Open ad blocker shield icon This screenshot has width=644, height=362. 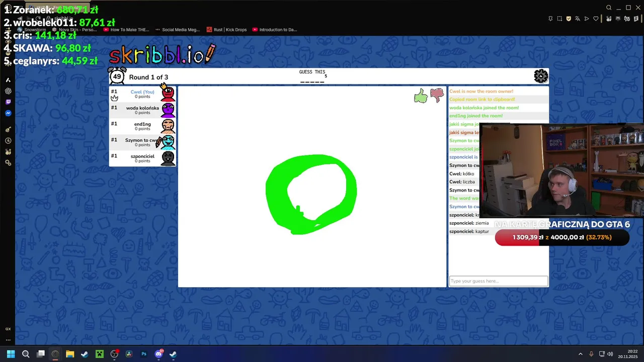569,19
